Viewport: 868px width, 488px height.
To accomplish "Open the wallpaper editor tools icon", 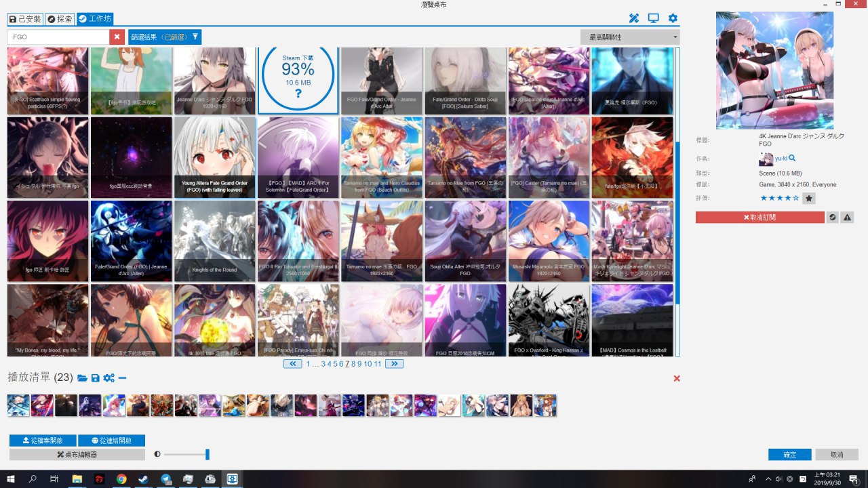I will click(x=634, y=18).
